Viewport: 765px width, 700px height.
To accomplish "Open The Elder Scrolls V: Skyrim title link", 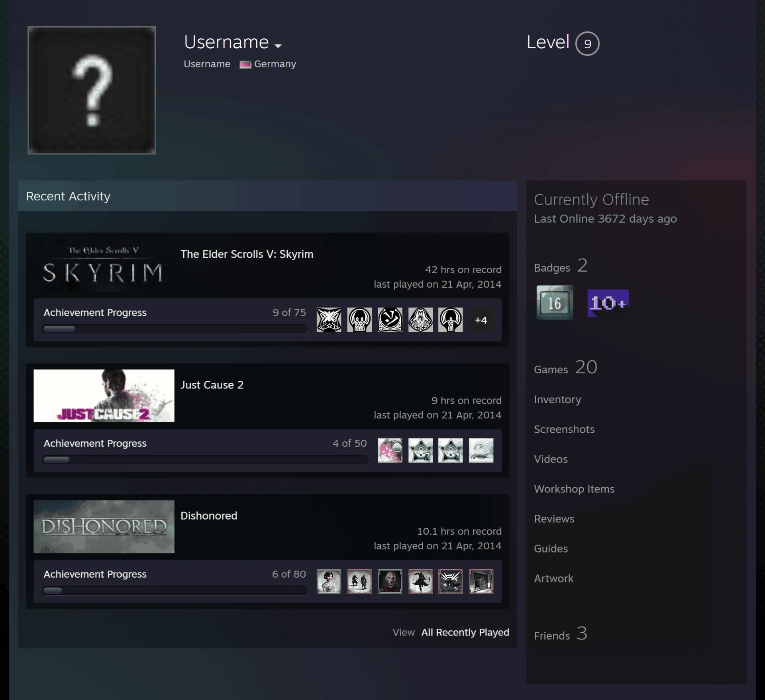I will pos(247,254).
